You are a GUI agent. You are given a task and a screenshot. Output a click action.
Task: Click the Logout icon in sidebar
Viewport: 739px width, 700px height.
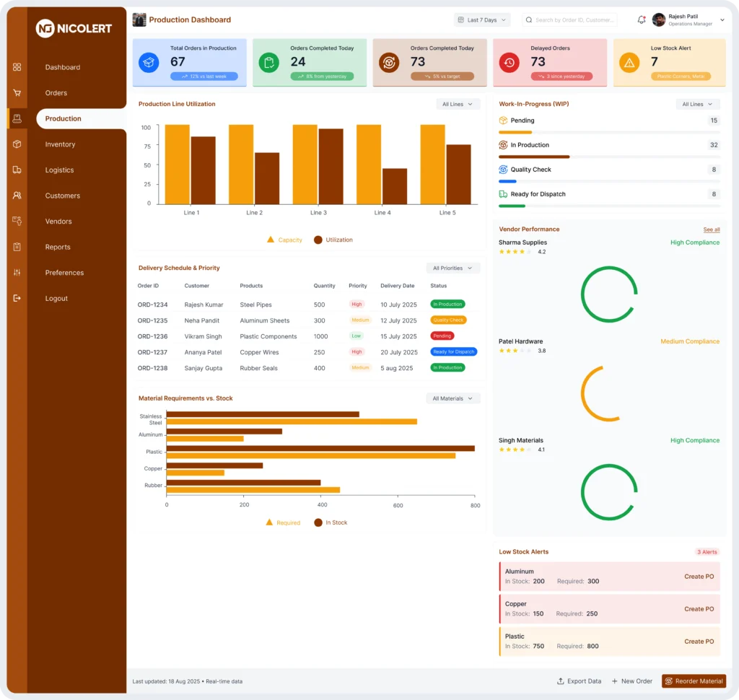coord(17,298)
